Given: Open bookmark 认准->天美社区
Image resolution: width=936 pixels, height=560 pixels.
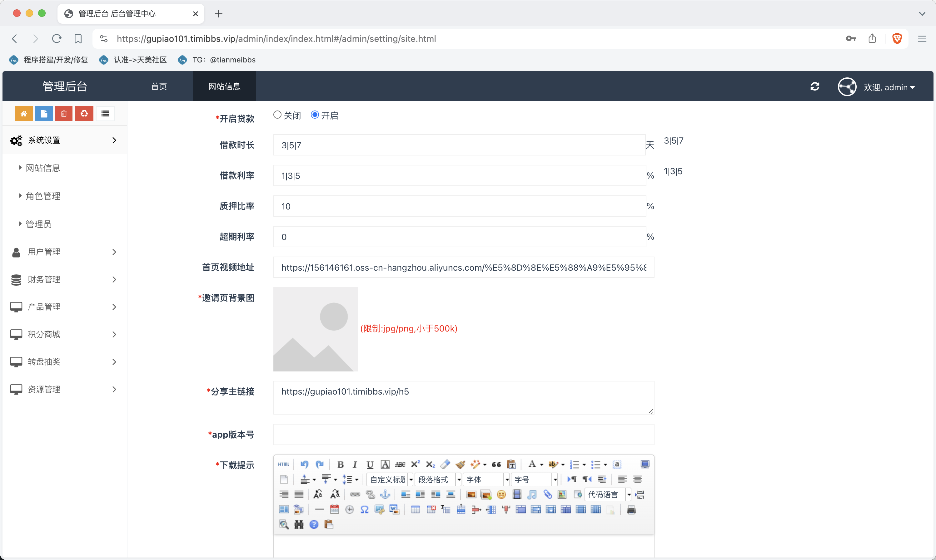Looking at the screenshot, I should tap(133, 60).
